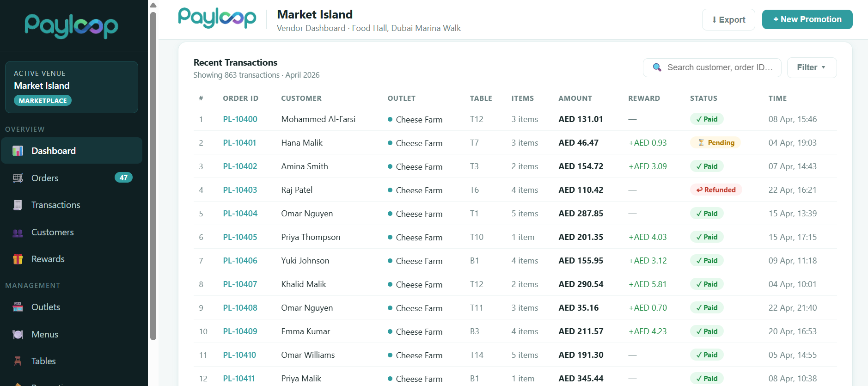Click the refund arrow icon for PL-10403
868x386 pixels.
tap(699, 190)
